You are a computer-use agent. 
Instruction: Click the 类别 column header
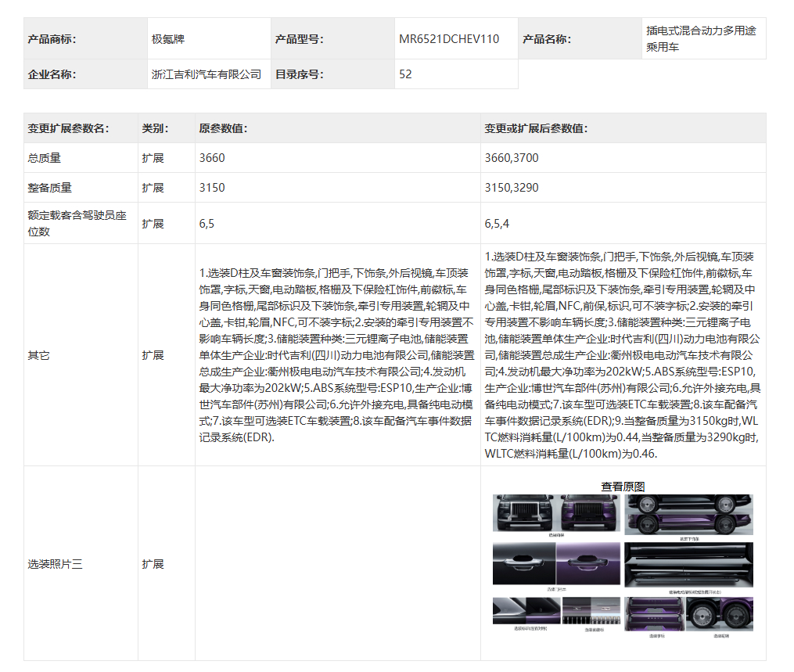tap(167, 128)
